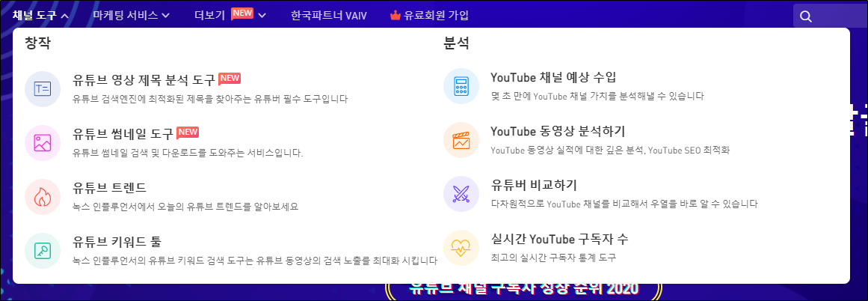The width and height of the screenshot is (868, 301).
Task: Click the calculator icon for channel income
Action: (x=461, y=86)
